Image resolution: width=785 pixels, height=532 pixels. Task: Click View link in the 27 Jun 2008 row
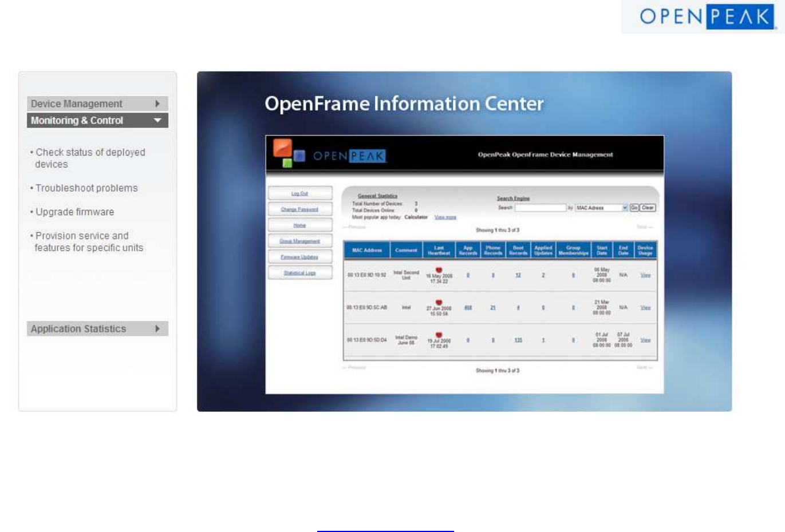tap(645, 308)
